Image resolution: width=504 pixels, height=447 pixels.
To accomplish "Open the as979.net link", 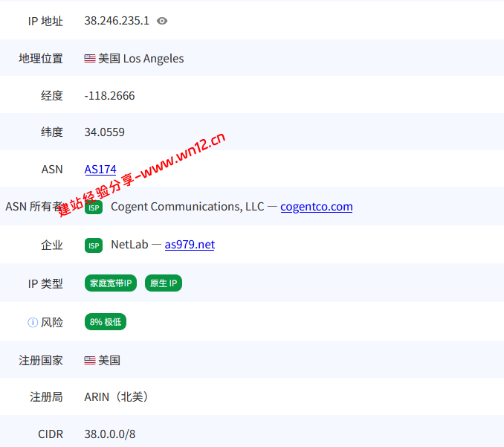I will click(190, 245).
